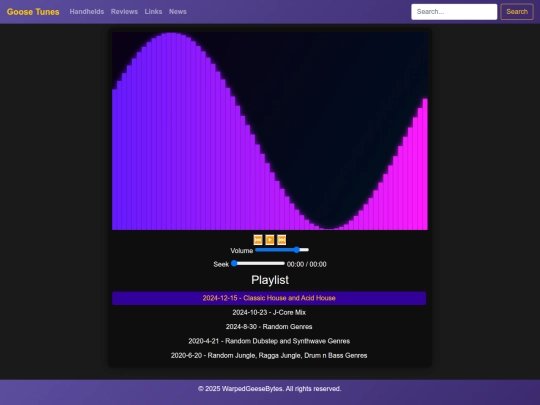This screenshot has height=405, width=540.
Task: Click the previous track button
Action: pos(258,240)
